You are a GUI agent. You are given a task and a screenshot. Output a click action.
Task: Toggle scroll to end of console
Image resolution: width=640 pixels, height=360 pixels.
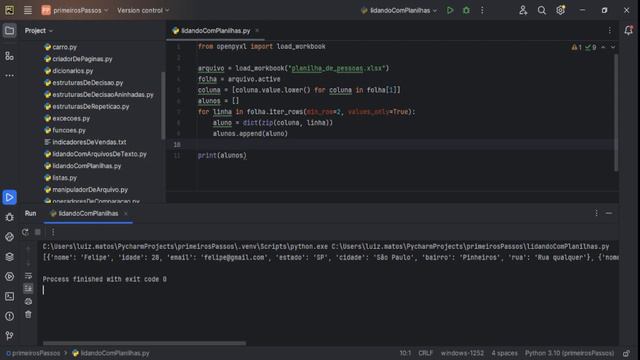[x=28, y=289]
